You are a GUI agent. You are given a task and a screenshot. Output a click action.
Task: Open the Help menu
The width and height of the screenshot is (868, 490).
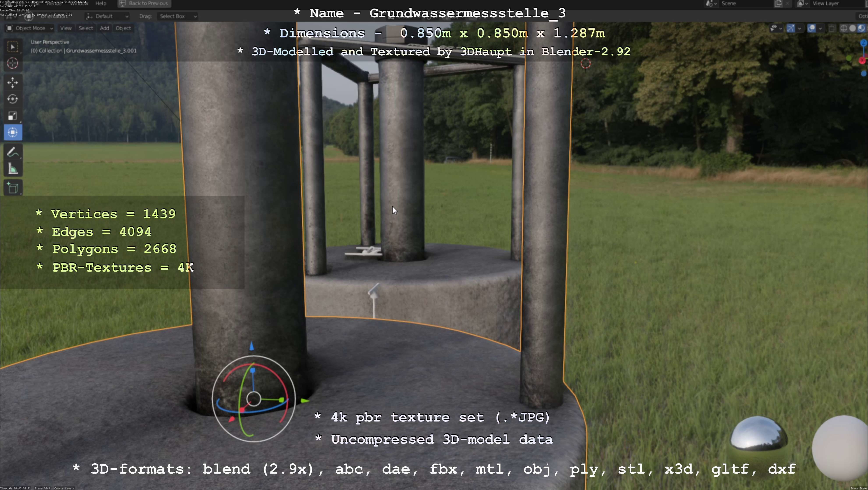[x=101, y=3]
